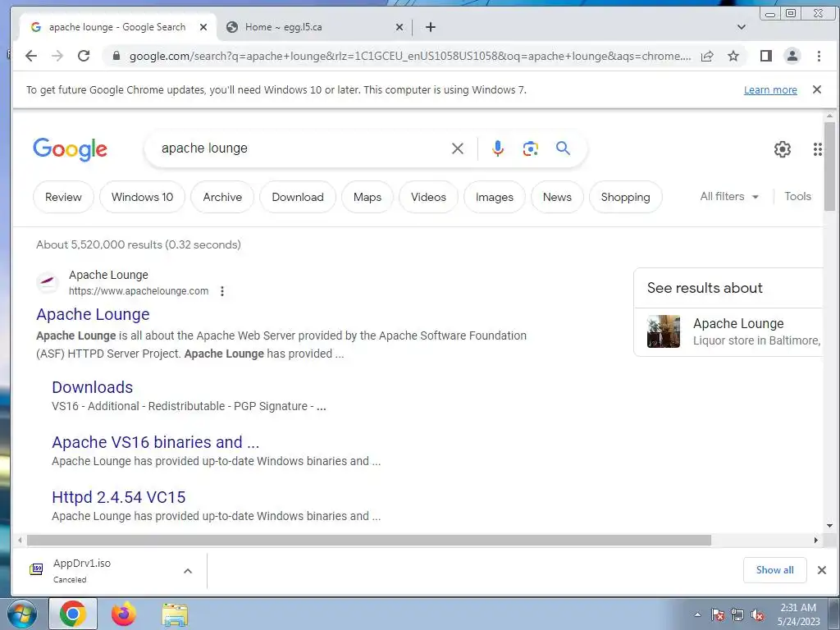Close the downloads bar
Viewport: 840px width, 630px height.
(x=822, y=570)
